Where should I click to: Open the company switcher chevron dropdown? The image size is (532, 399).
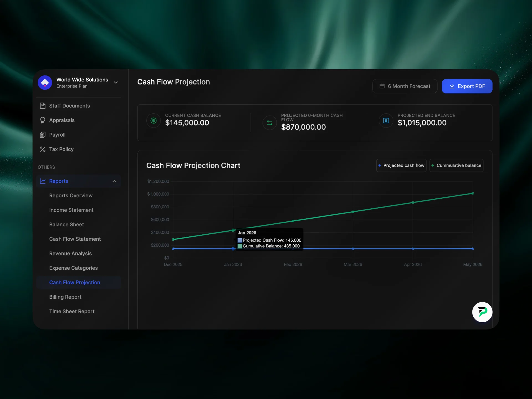(x=116, y=83)
